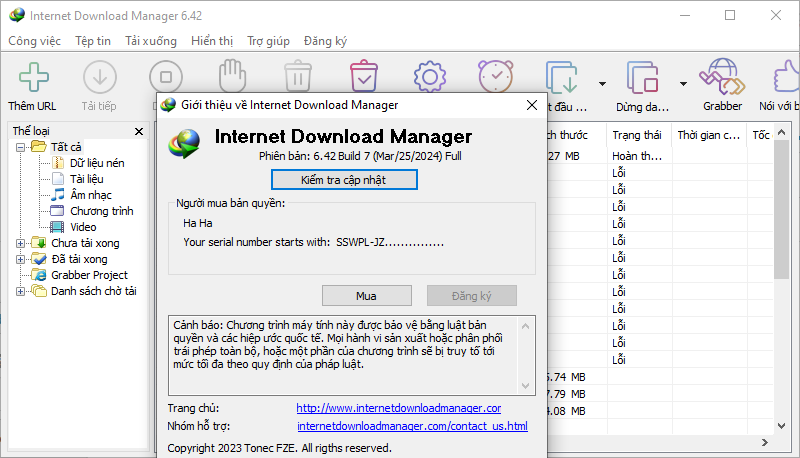The image size is (800, 458).
Task: Click the Chưa tải xong folder icon
Action: (x=39, y=243)
